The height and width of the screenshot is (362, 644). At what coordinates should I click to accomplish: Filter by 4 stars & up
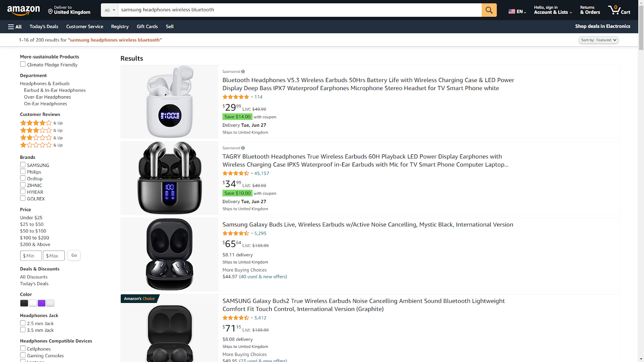(x=41, y=123)
